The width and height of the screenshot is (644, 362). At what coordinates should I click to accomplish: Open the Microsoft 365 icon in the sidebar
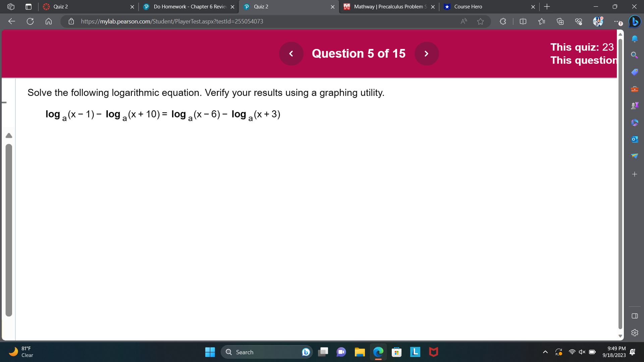pos(635,122)
